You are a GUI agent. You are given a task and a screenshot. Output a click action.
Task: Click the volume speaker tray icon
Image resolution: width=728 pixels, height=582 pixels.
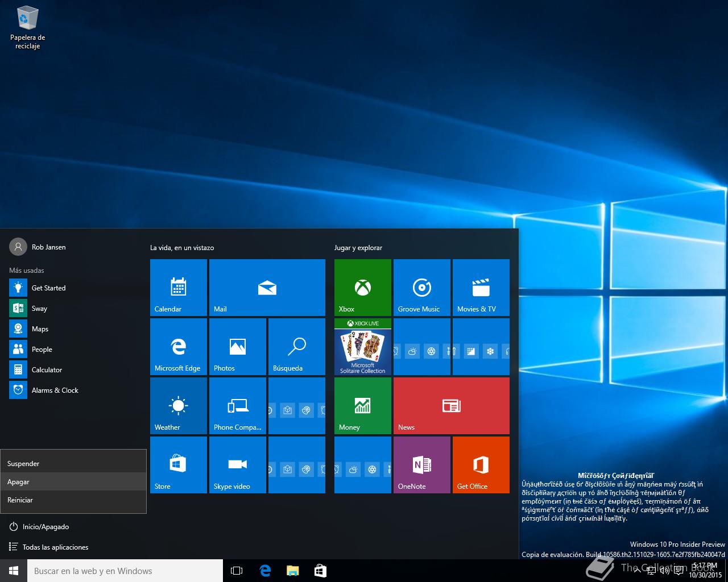(664, 571)
